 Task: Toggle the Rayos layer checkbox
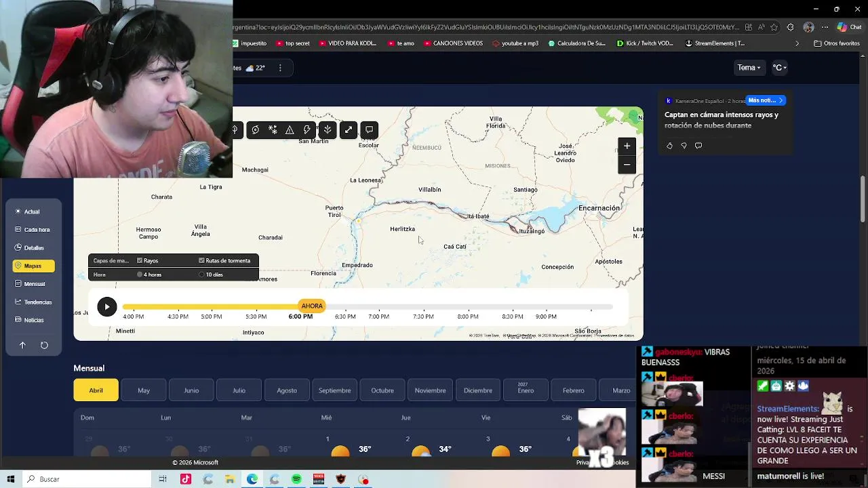pos(140,260)
